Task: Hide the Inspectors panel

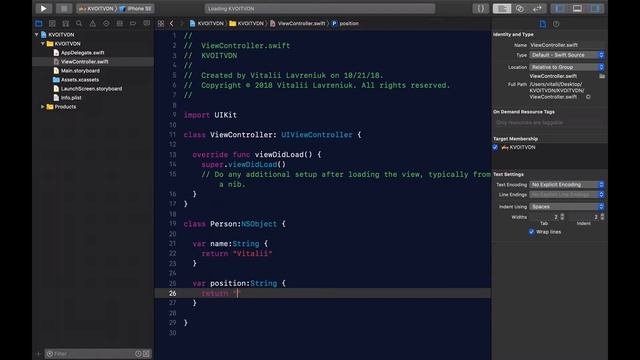Action: coord(595,8)
